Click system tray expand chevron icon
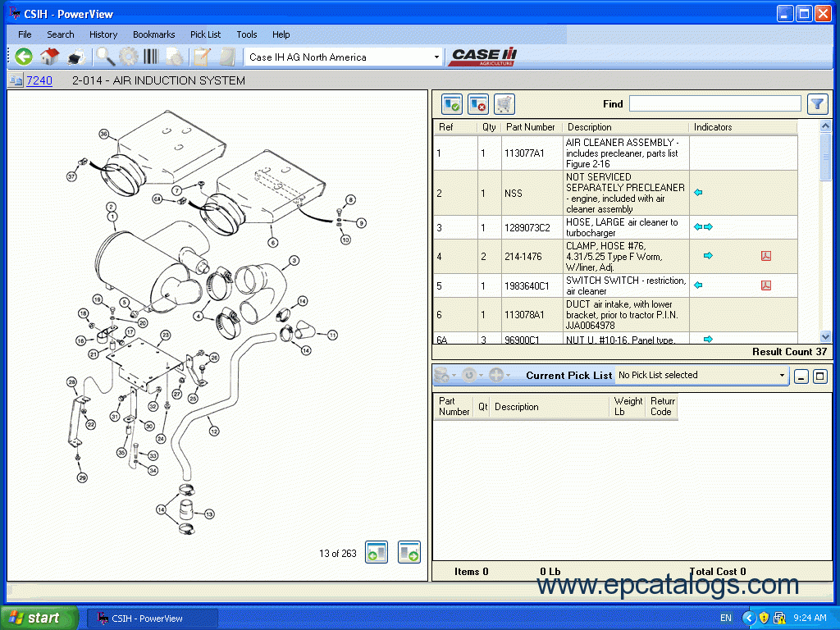 click(x=748, y=618)
